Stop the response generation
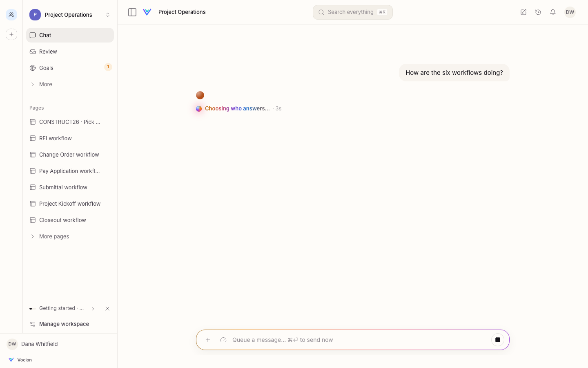 point(498,340)
